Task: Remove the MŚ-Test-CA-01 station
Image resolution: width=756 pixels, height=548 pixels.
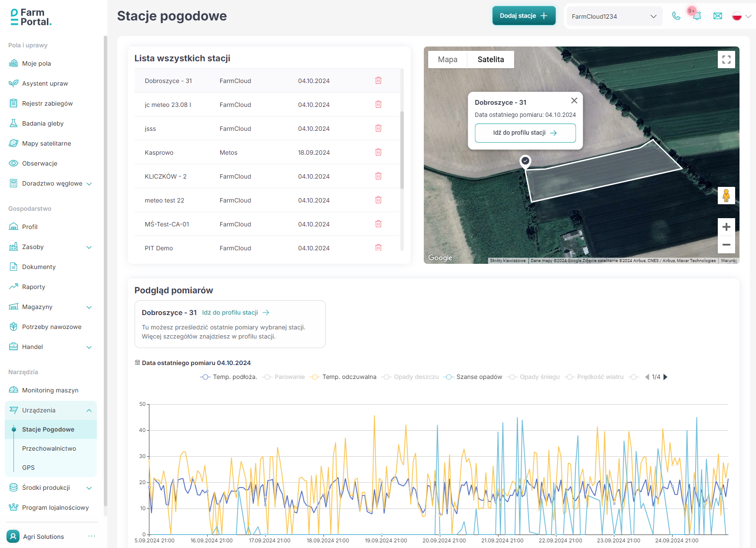Action: click(378, 224)
